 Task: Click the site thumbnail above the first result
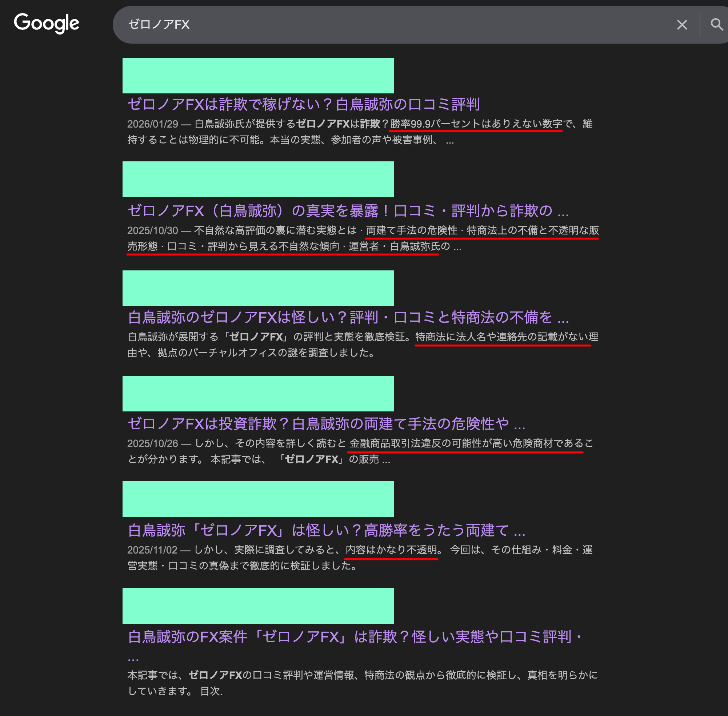[258, 75]
